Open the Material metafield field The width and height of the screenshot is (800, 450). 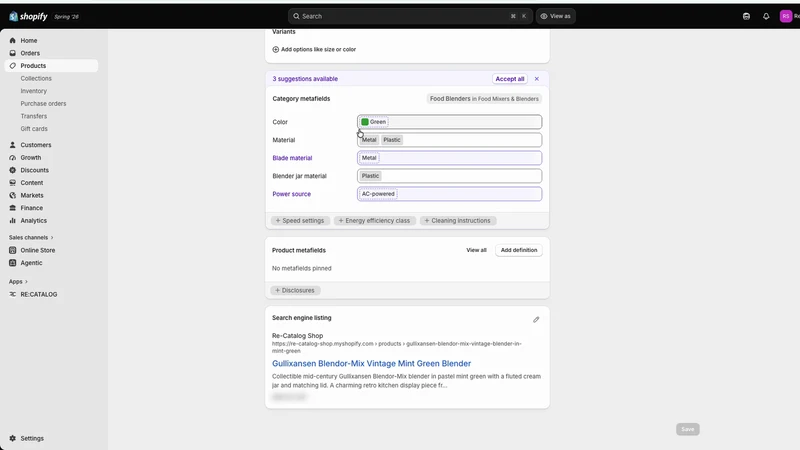click(449, 140)
